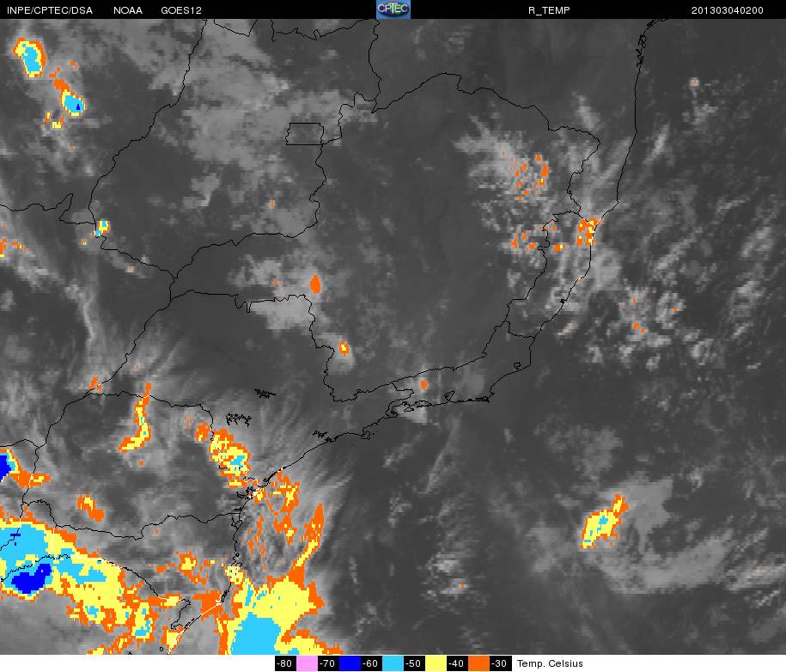Click the yellow -50 to -40 legend swatch
Image resolution: width=786 pixels, height=672 pixels.
point(436,663)
